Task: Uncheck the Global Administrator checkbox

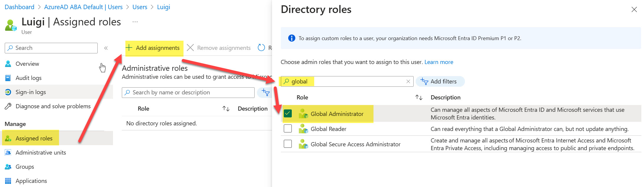Action: [x=288, y=114]
